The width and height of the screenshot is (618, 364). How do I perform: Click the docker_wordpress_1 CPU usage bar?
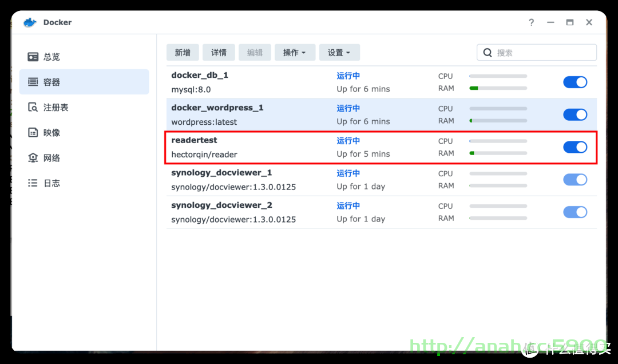(x=498, y=108)
